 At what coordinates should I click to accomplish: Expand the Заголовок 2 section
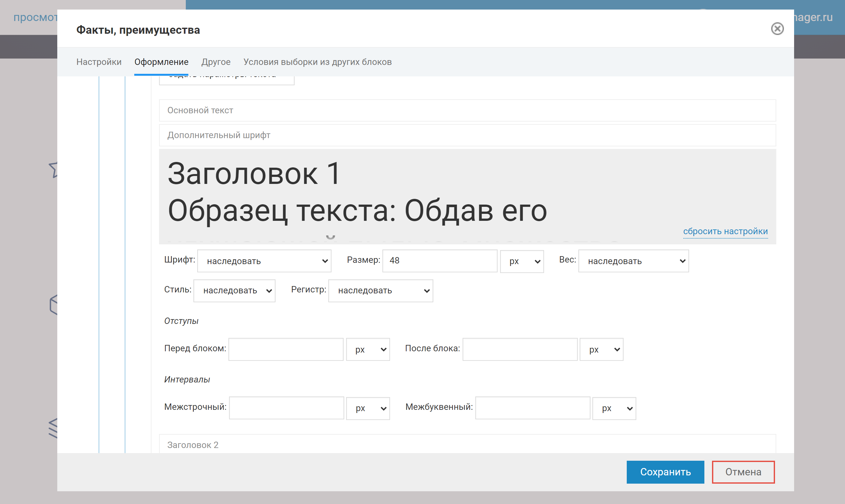pos(467,444)
